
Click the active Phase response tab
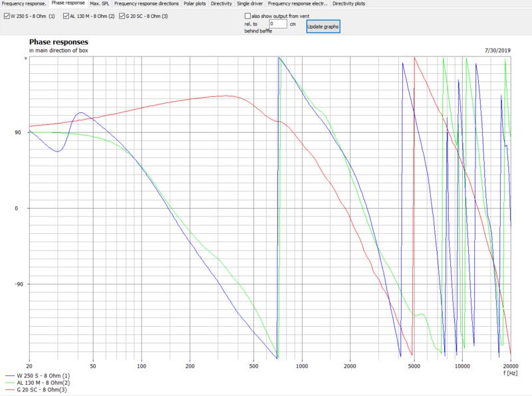click(67, 4)
